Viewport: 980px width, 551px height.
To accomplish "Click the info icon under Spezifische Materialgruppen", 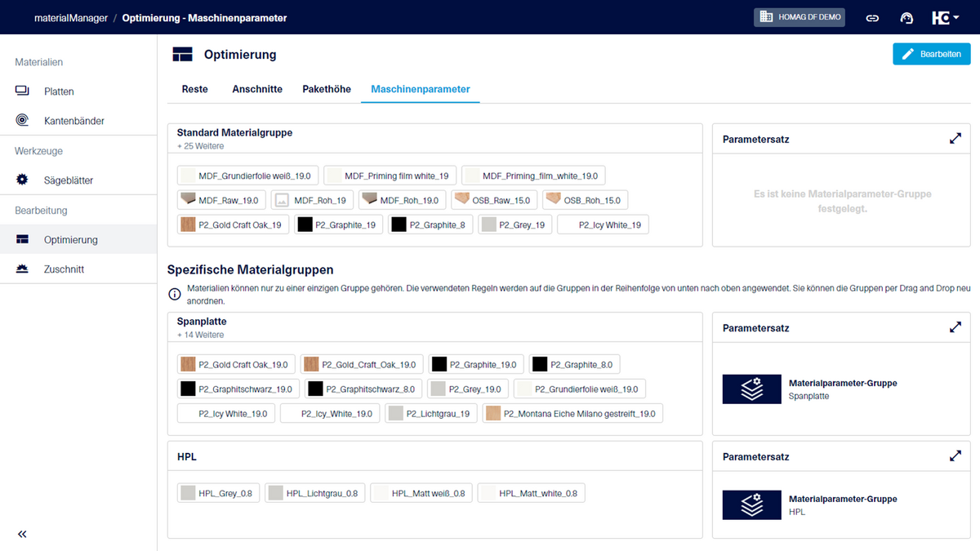I will coord(174,294).
